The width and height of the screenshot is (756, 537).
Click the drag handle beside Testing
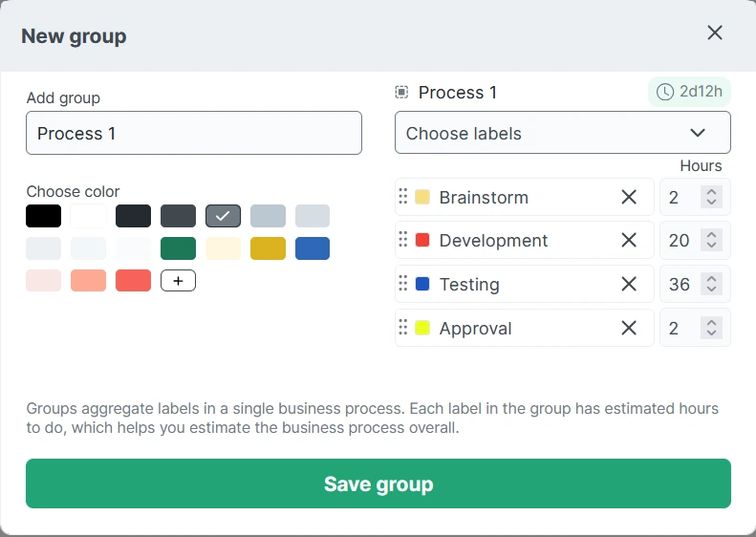[402, 284]
